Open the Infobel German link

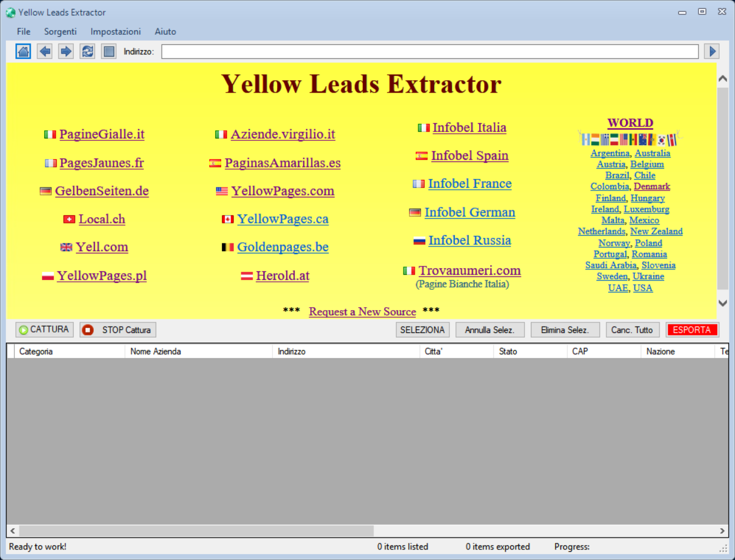pyautogui.click(x=470, y=212)
